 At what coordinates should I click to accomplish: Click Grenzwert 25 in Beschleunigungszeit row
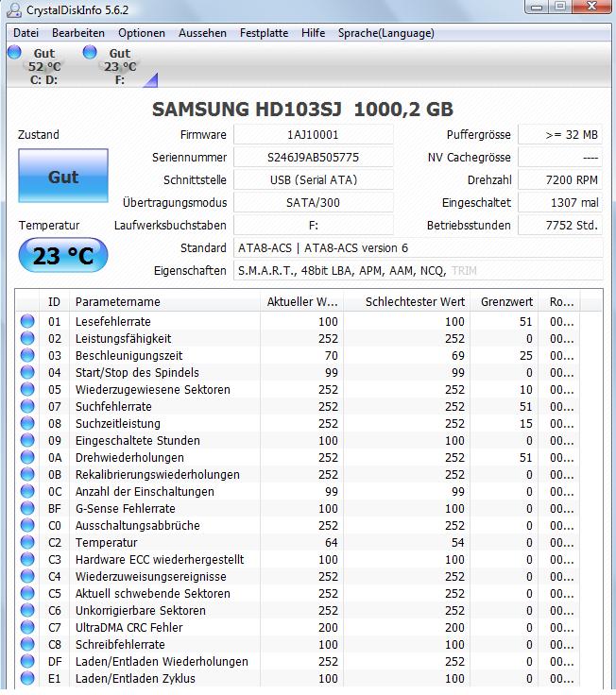pos(526,355)
